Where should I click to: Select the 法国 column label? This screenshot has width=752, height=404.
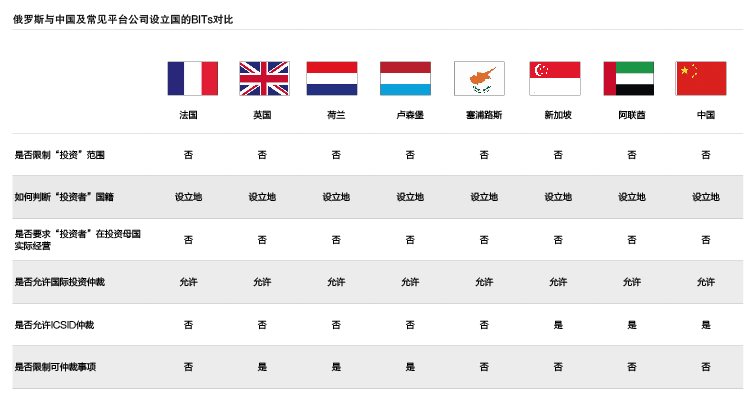[x=188, y=115]
